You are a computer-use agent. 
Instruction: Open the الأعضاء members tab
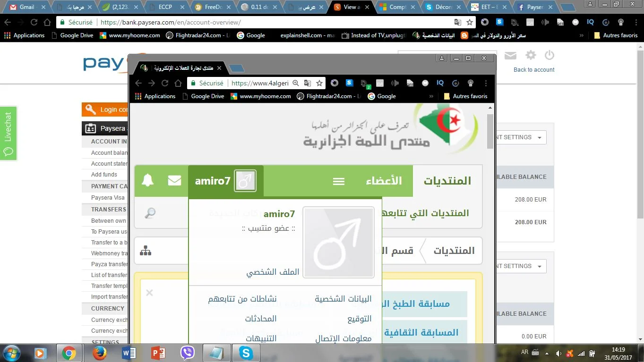tap(384, 181)
